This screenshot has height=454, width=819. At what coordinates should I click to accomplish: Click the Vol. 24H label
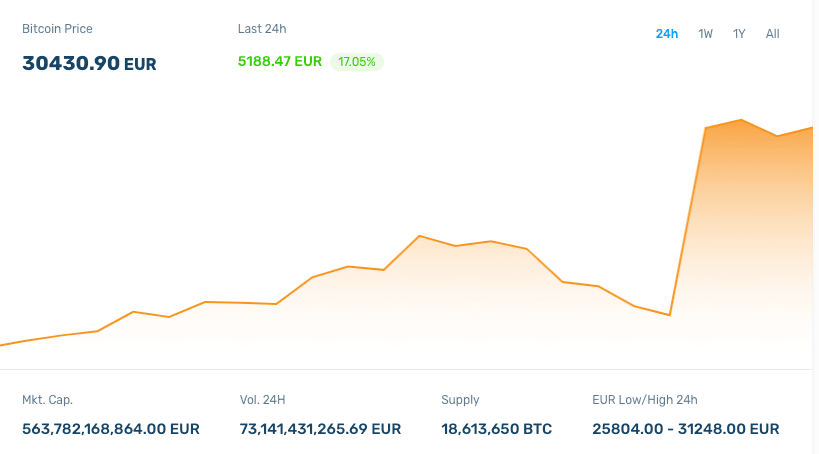coord(263,400)
